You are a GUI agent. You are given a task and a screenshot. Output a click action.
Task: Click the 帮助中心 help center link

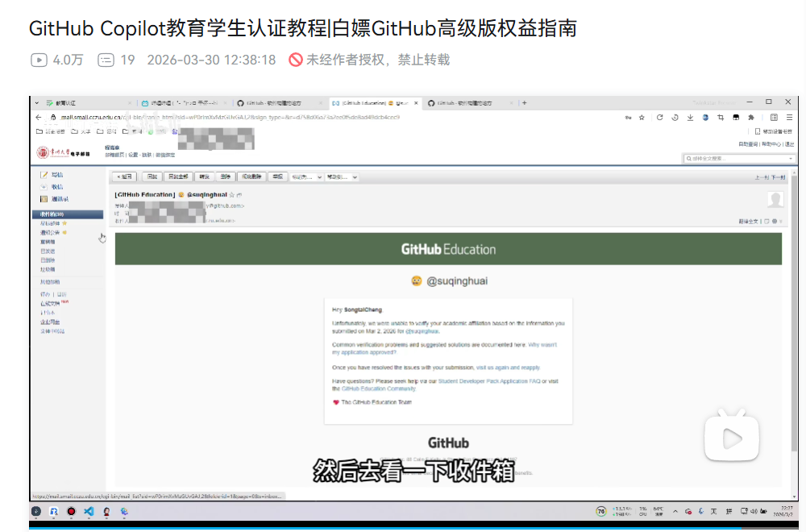click(771, 144)
